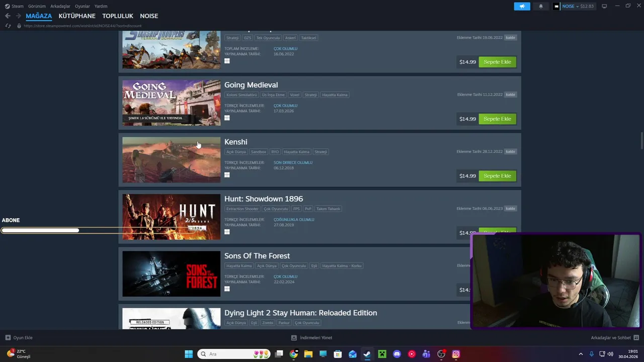
Task: Add Kenshi to cart with Sepete Ekle
Action: [497, 175]
